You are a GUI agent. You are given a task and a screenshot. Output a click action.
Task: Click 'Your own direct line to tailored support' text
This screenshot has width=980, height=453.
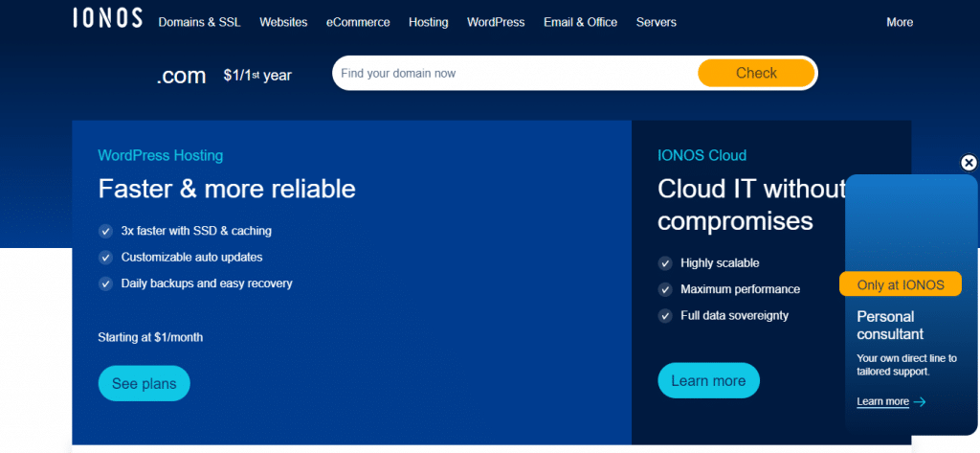click(907, 365)
